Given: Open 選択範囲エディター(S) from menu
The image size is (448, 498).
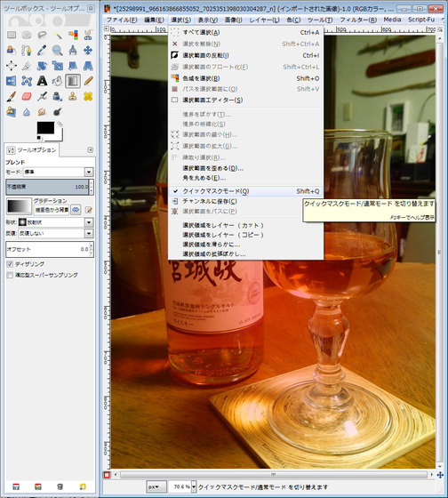Looking at the screenshot, I should pos(245,100).
